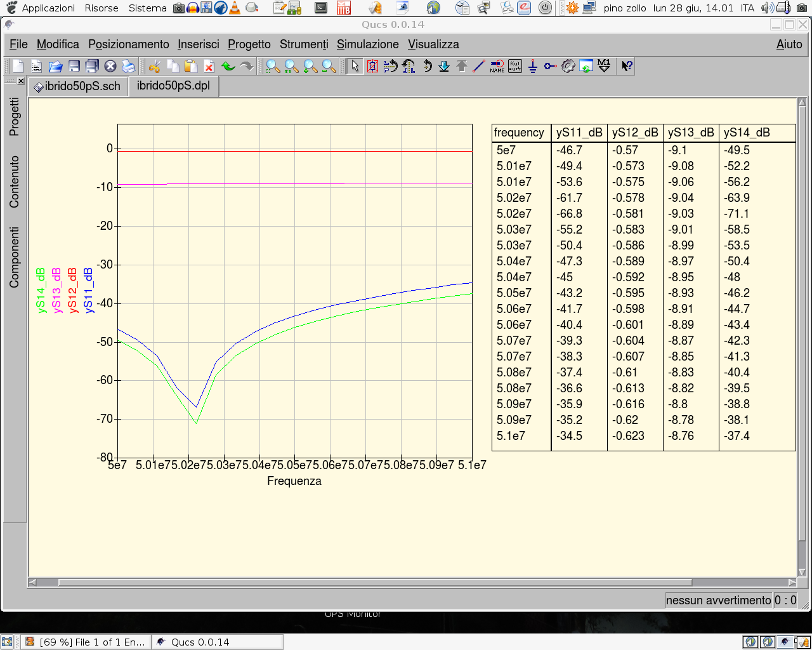
Task: Run simulation with gear icon
Action: (x=568, y=66)
